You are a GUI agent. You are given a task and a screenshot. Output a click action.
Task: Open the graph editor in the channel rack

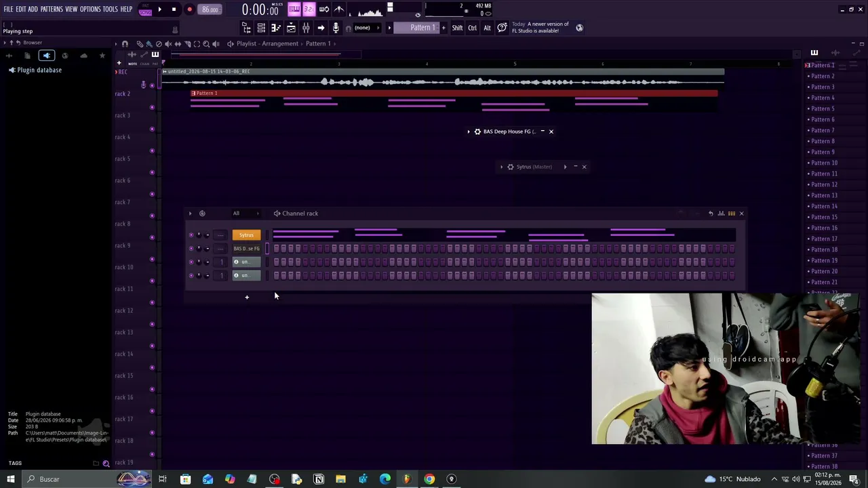(721, 213)
